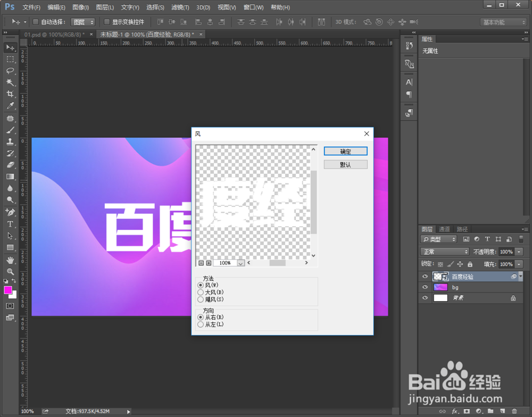Select the Gradient tool
This screenshot has width=532, height=417.
(10, 177)
